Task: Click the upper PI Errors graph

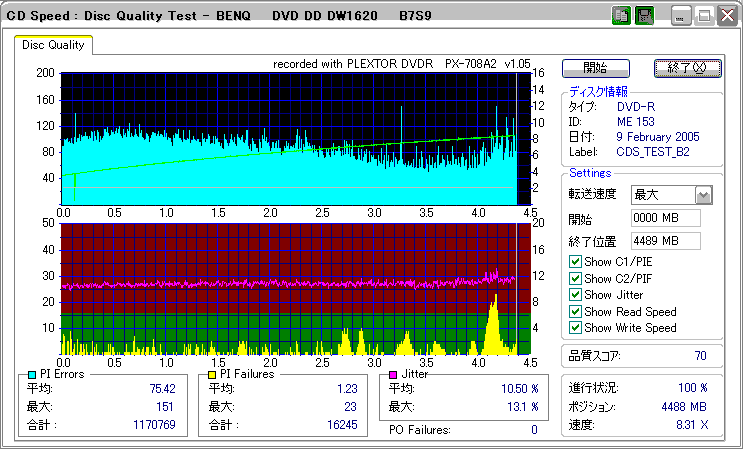Action: coord(290,138)
